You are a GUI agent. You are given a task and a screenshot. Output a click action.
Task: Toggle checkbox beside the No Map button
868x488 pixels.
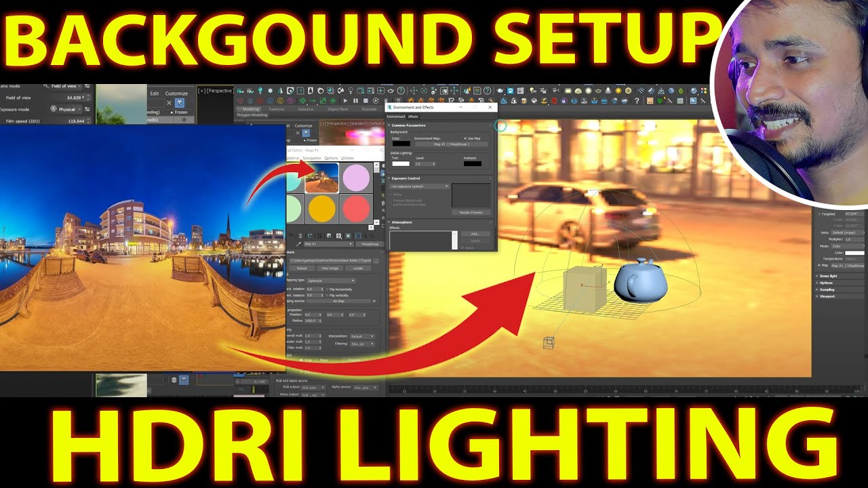pos(374,301)
